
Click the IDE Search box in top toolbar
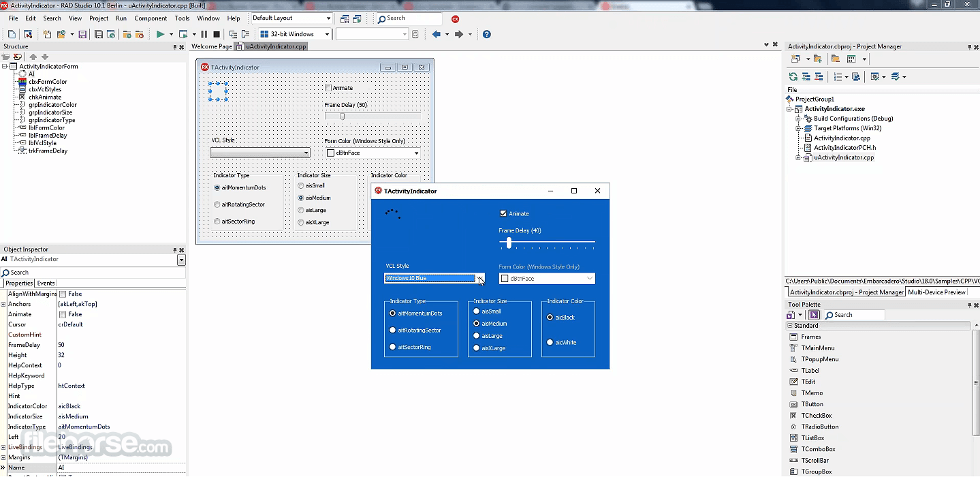(x=409, y=18)
